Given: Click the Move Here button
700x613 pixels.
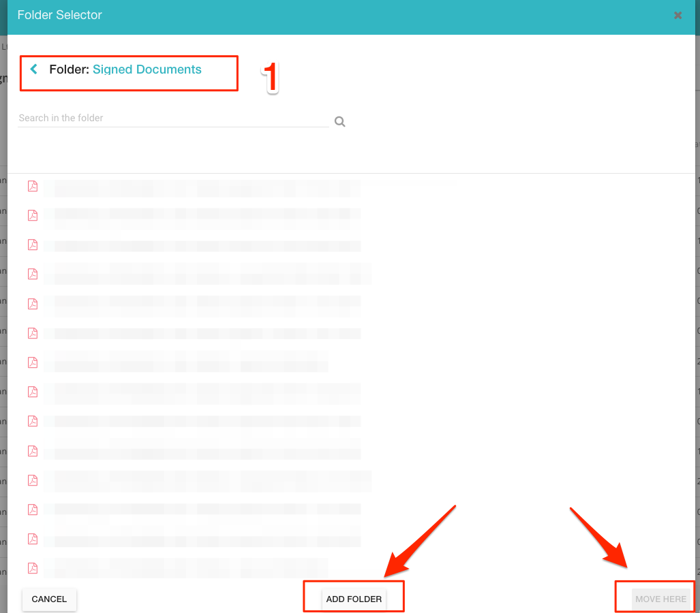Looking at the screenshot, I should (660, 599).
